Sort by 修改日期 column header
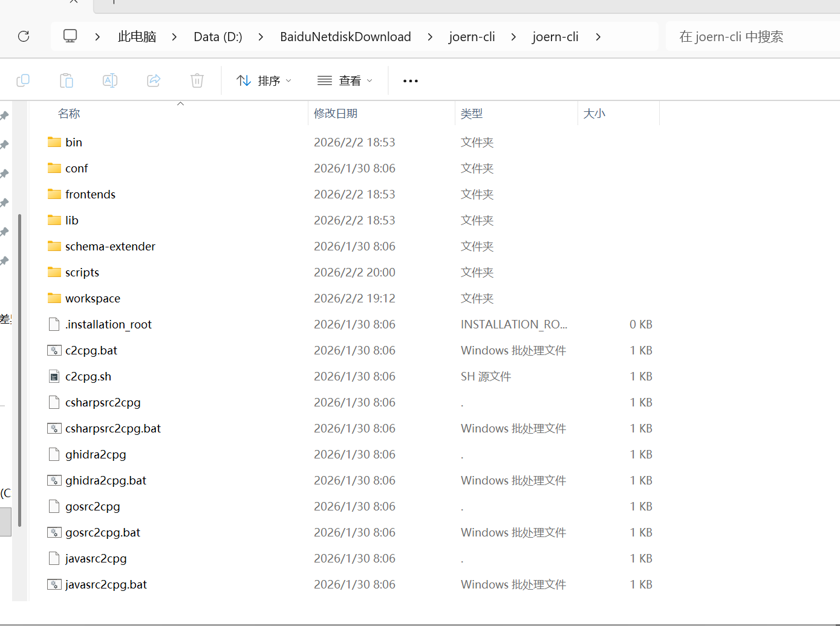 (336, 114)
